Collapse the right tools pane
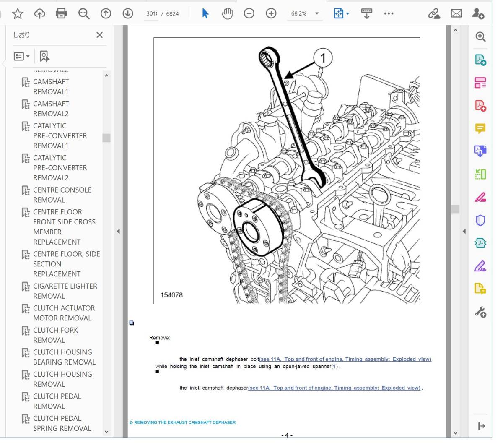Image resolution: width=503 pixels, height=448 pixels. 464,231
